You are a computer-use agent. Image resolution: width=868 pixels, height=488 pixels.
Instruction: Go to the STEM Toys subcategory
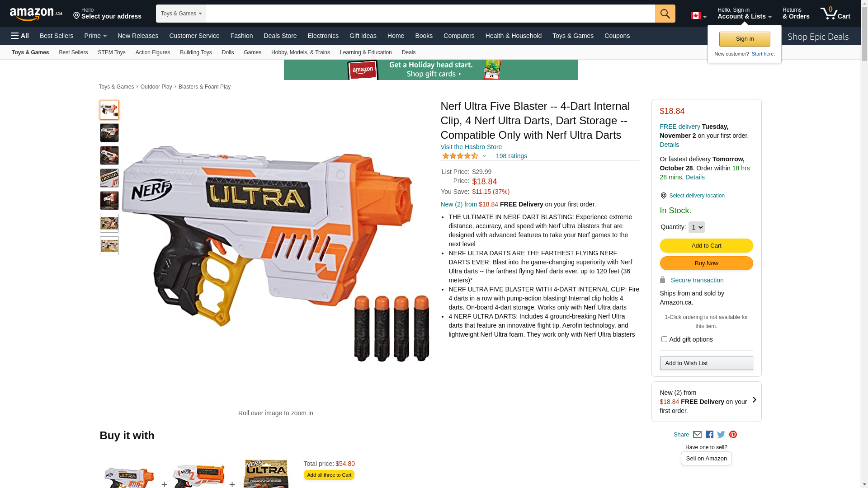pyautogui.click(x=112, y=52)
